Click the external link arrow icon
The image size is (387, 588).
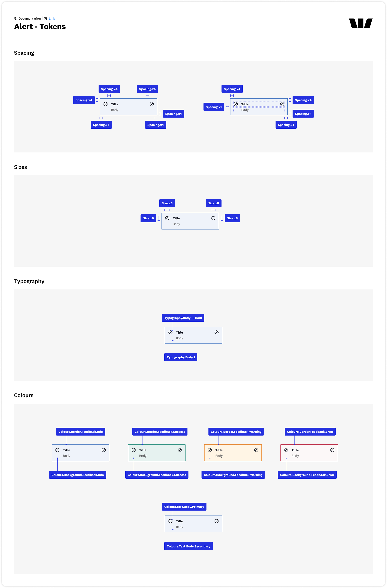(46, 19)
